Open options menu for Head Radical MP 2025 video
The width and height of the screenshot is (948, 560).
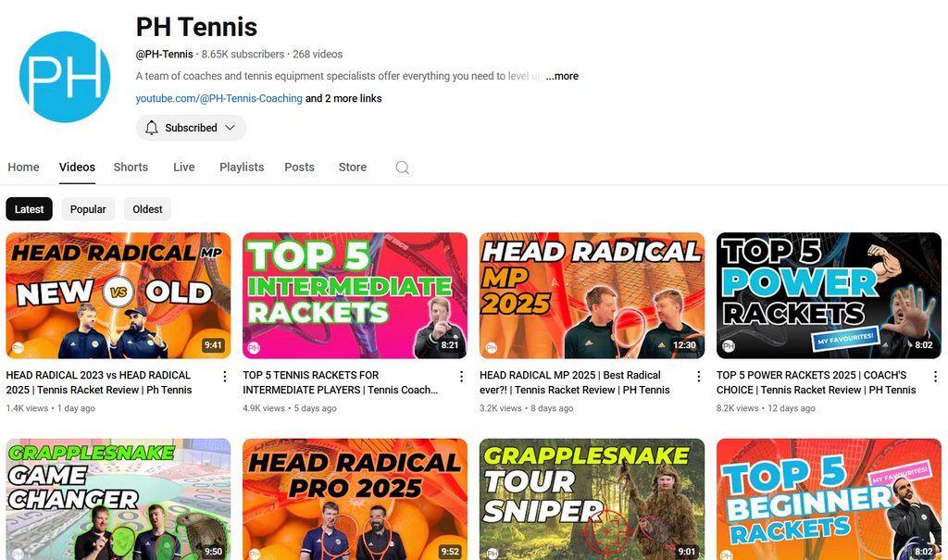pyautogui.click(x=698, y=377)
